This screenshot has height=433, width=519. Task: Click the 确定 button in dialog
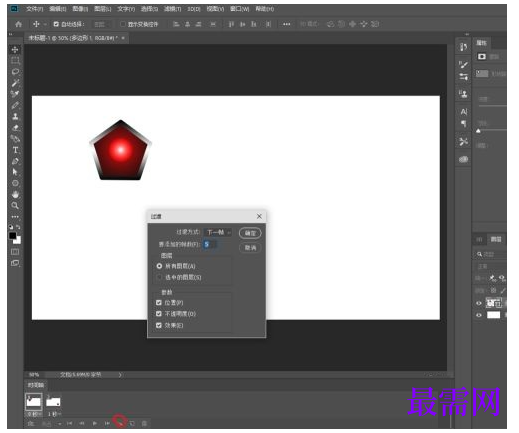[250, 233]
